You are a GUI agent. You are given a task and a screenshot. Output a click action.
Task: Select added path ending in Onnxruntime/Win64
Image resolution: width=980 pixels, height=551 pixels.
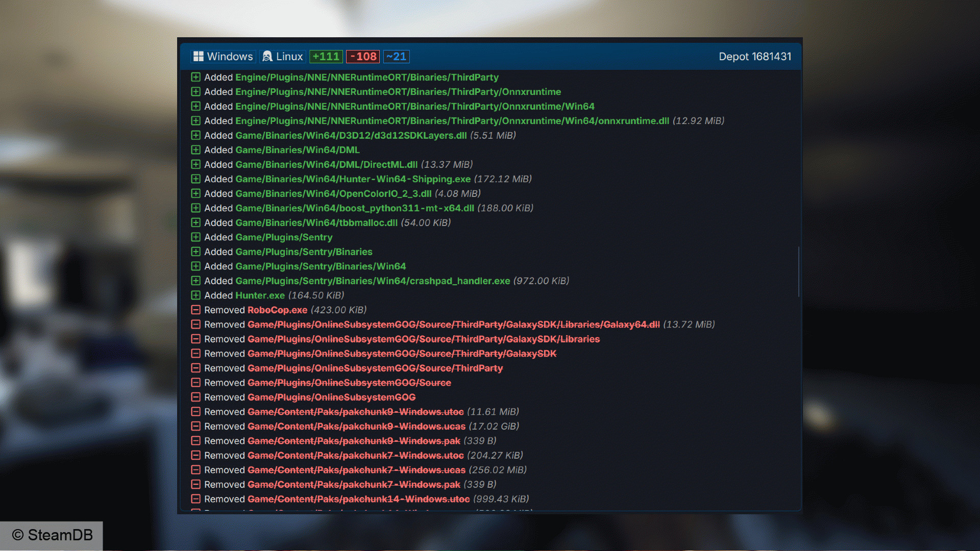coord(415,106)
